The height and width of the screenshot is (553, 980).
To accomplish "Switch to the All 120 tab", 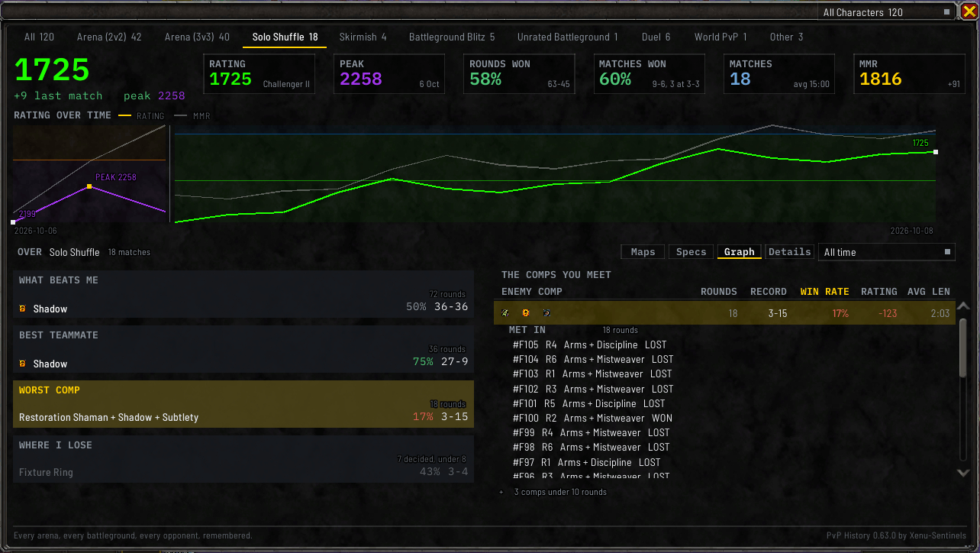I will point(39,37).
